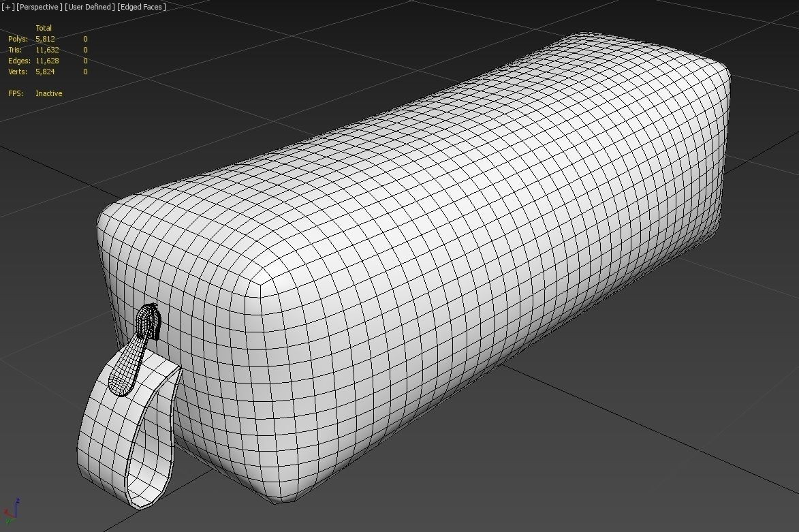Open the User Defined shading menu
This screenshot has width=799, height=532.
tap(90, 7)
